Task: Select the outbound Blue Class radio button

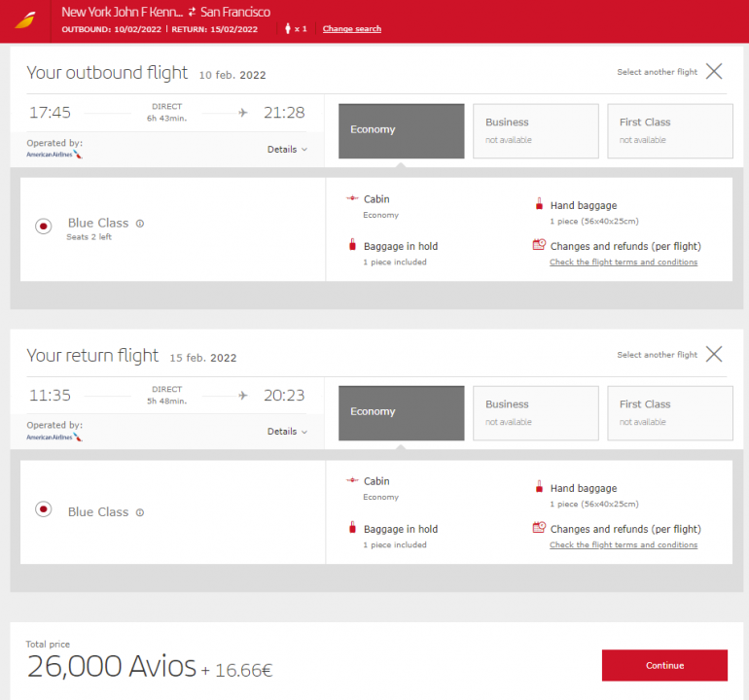Action: pyautogui.click(x=44, y=227)
